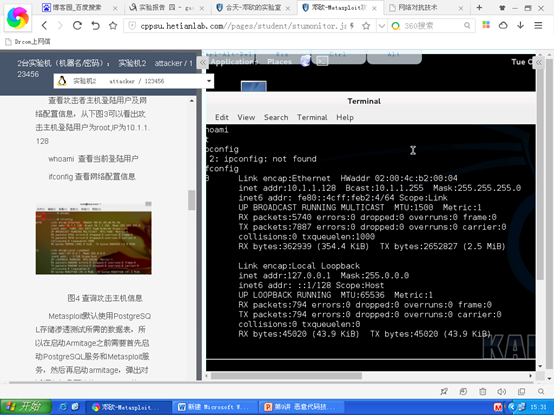
Task: Click the horizontal scrollbar under the terminal
Action: click(x=287, y=376)
